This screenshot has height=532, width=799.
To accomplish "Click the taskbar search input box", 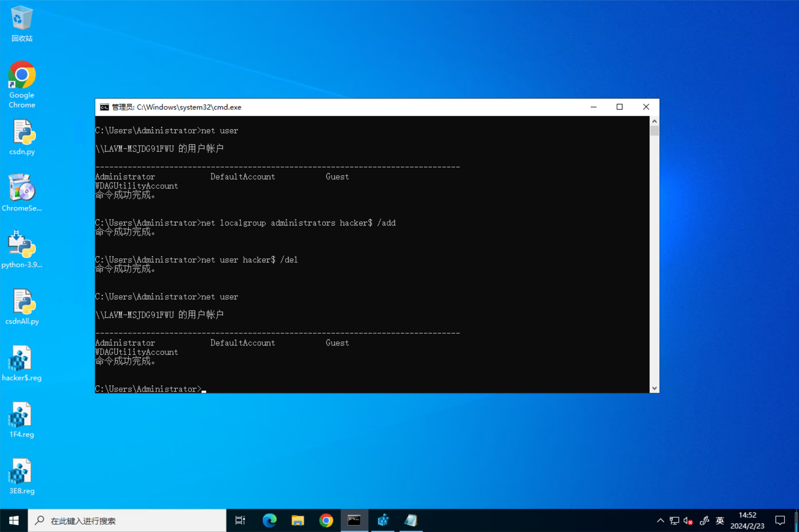I will pyautogui.click(x=127, y=520).
